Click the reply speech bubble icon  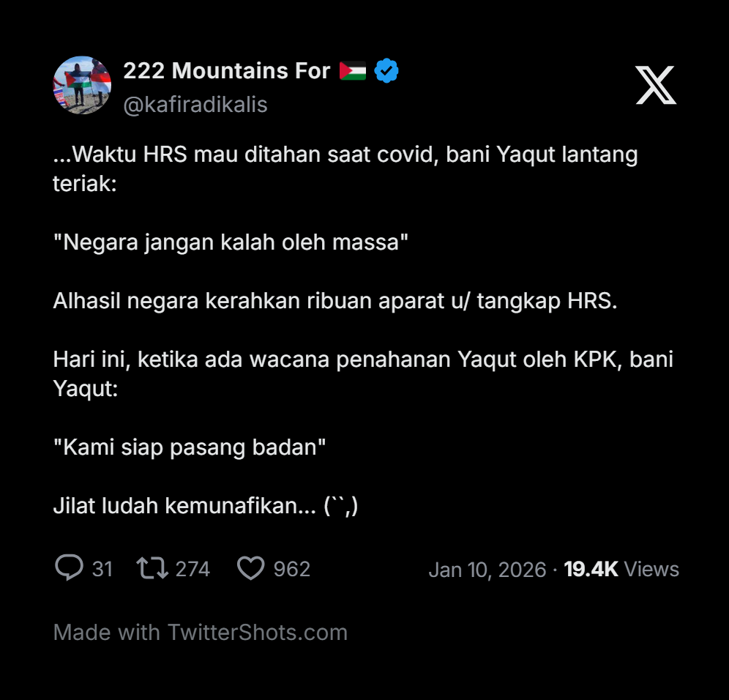coord(70,568)
